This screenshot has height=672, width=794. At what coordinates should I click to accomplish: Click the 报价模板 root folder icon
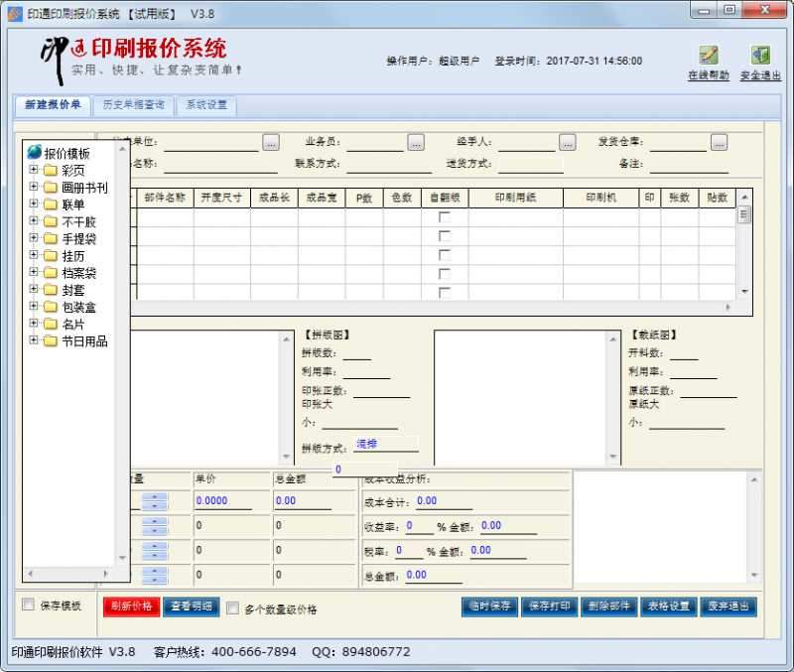point(32,152)
